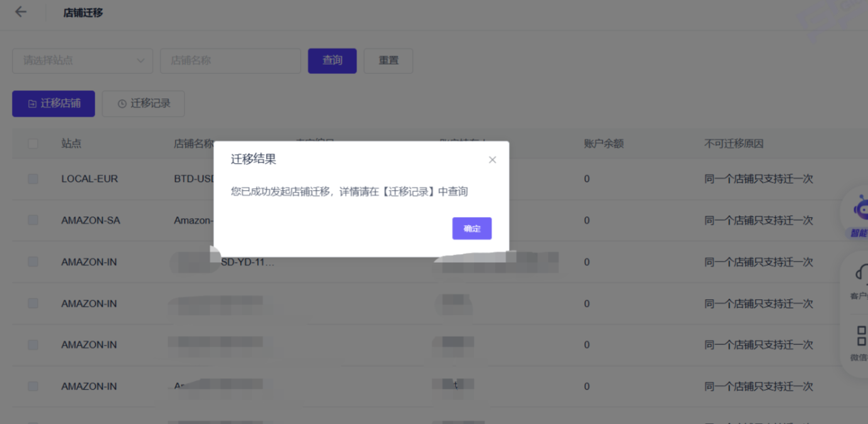868x424 pixels.
Task: Close the 迁移结果 dialog with X
Action: pos(492,160)
